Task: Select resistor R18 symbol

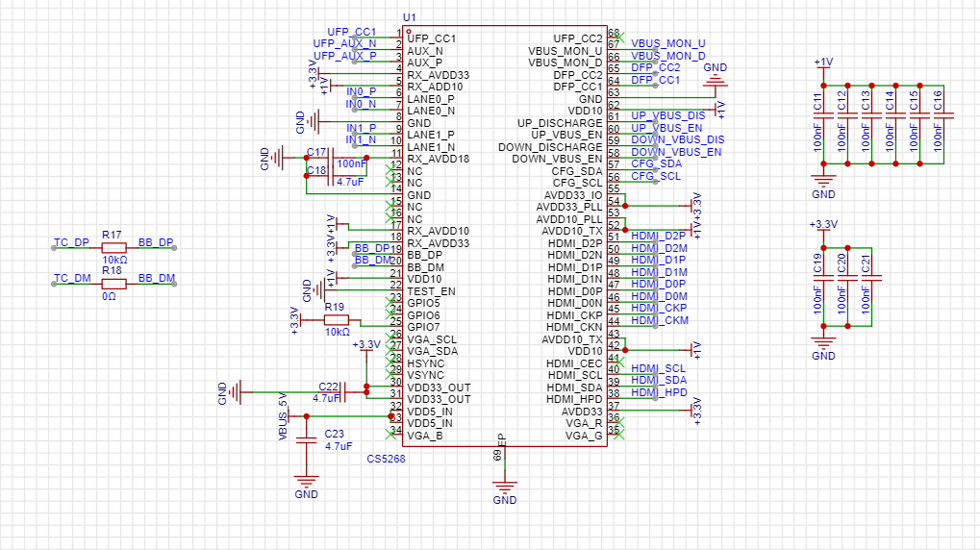Action: point(113,284)
